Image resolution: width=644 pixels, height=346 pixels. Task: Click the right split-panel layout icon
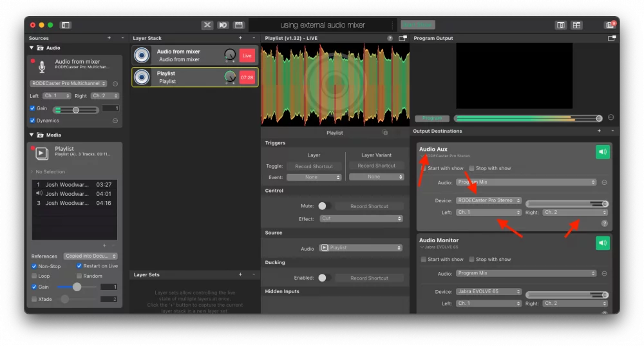click(x=561, y=25)
